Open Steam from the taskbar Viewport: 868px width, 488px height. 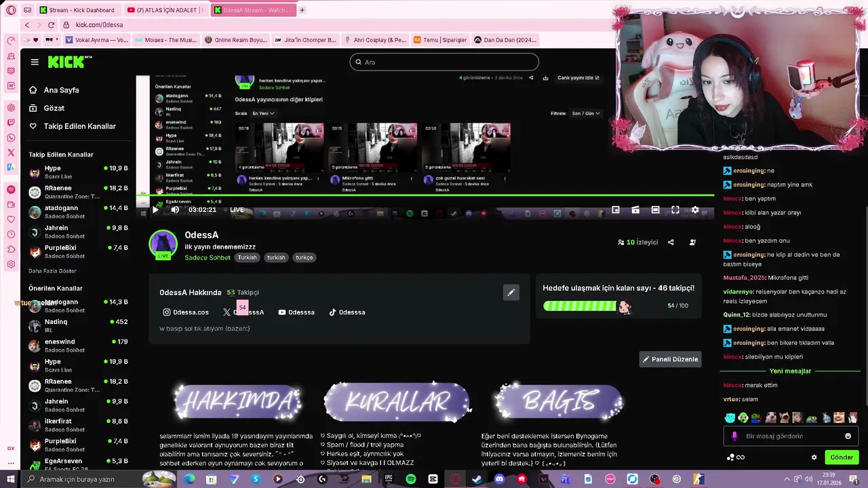pyautogui.click(x=477, y=479)
